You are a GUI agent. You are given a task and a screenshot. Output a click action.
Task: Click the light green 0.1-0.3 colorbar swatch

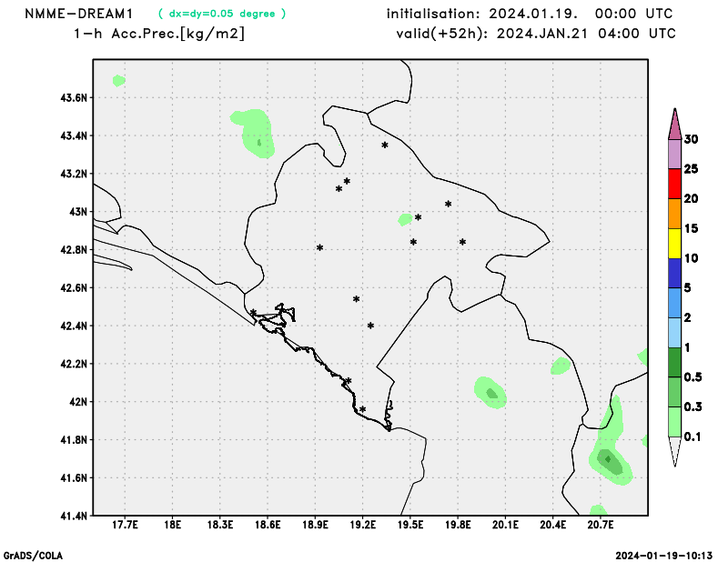coord(674,421)
